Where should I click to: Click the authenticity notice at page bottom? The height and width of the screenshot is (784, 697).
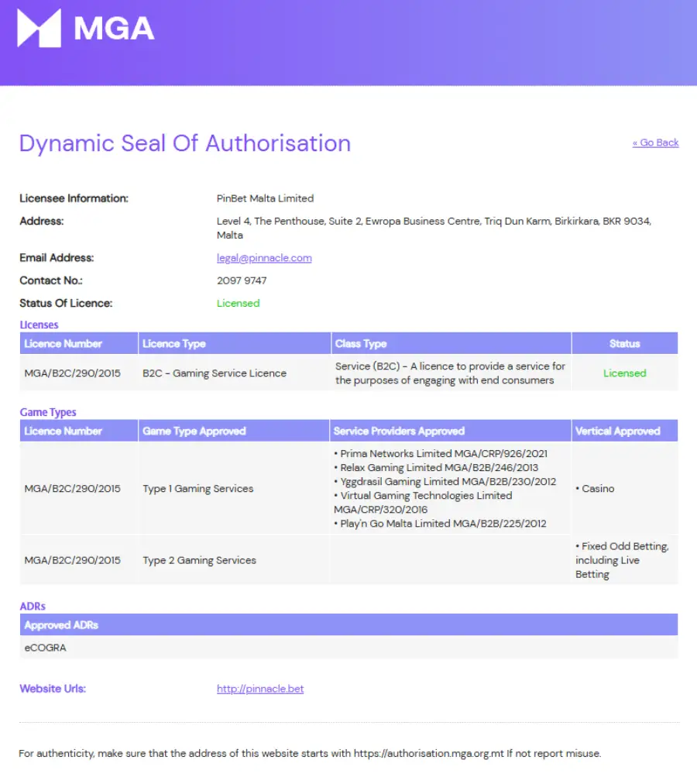(310, 754)
